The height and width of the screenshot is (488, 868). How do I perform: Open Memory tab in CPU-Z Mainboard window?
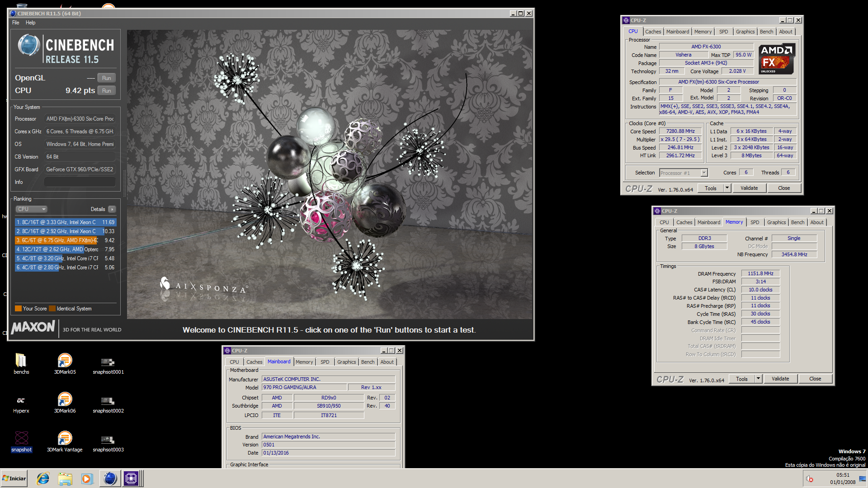coord(304,362)
